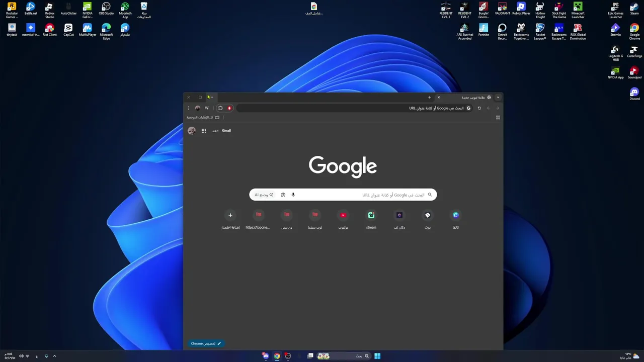Viewport: 644px width, 362px height.
Task: Select the Recycle Bin desktop icon
Action: [x=144, y=10]
